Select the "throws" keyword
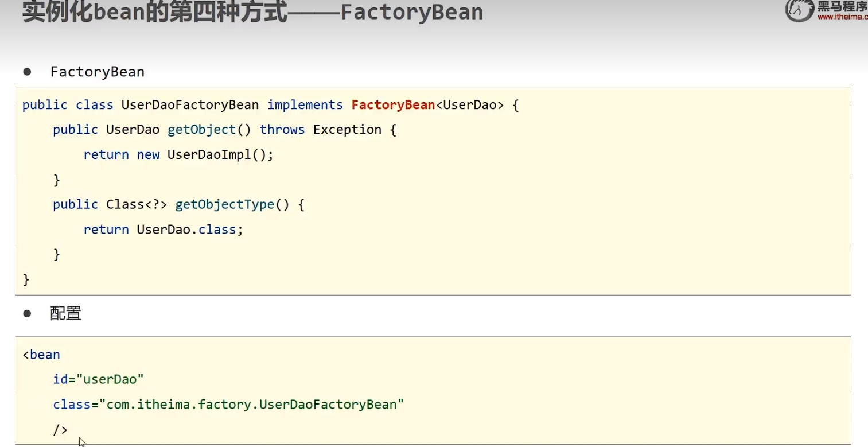Screen dimensions: 868x447 (282, 130)
